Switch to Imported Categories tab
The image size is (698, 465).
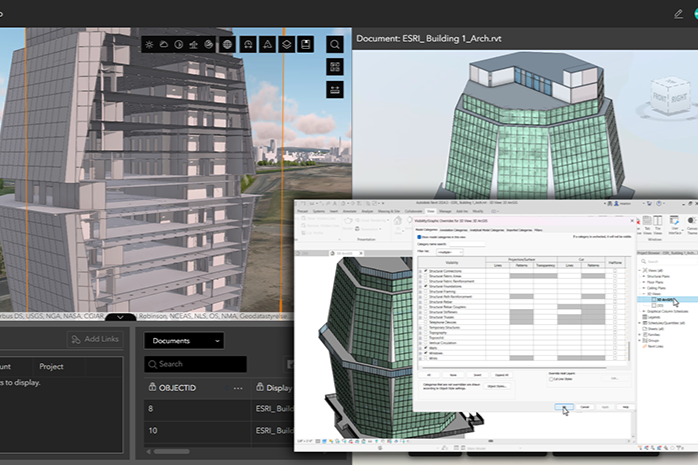point(519,230)
